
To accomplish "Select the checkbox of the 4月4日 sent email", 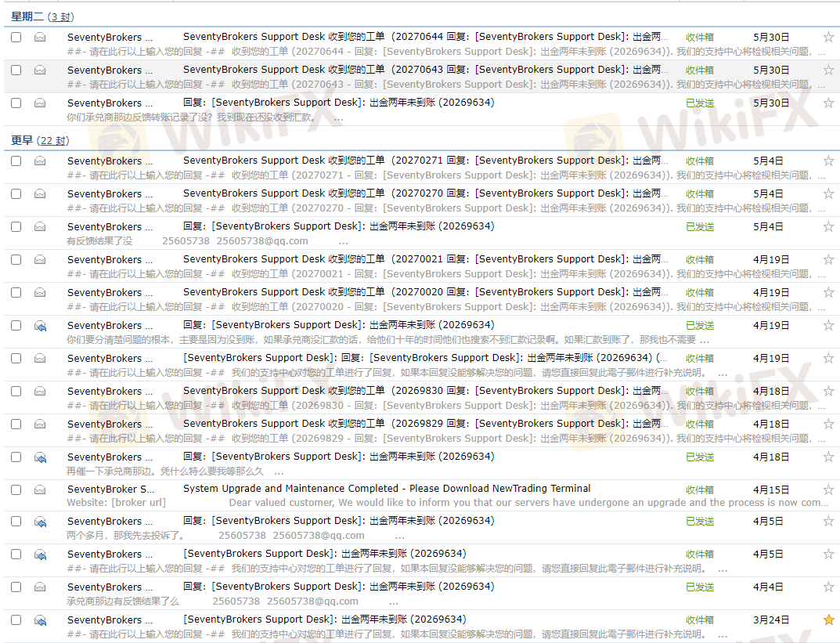I will 16,587.
